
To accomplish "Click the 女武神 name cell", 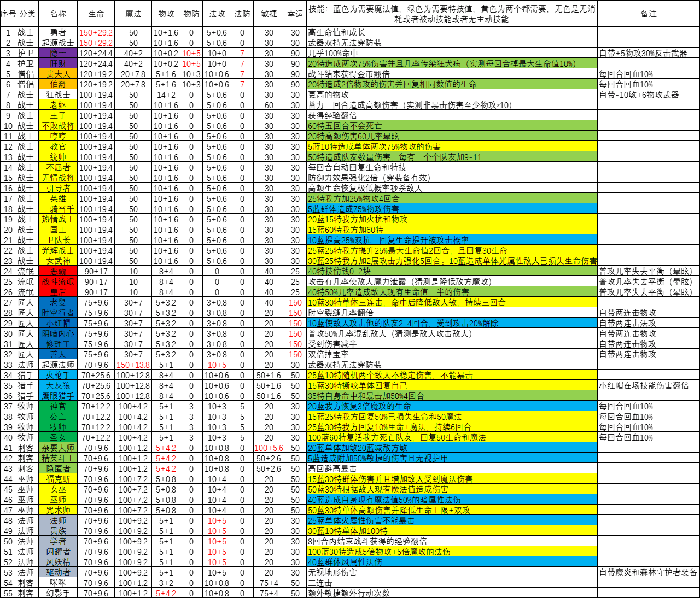I will coord(58,261).
